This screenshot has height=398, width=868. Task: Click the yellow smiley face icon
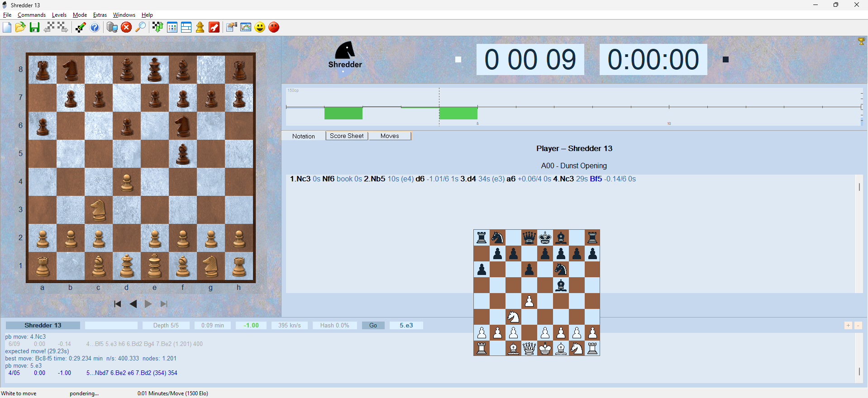pos(260,28)
